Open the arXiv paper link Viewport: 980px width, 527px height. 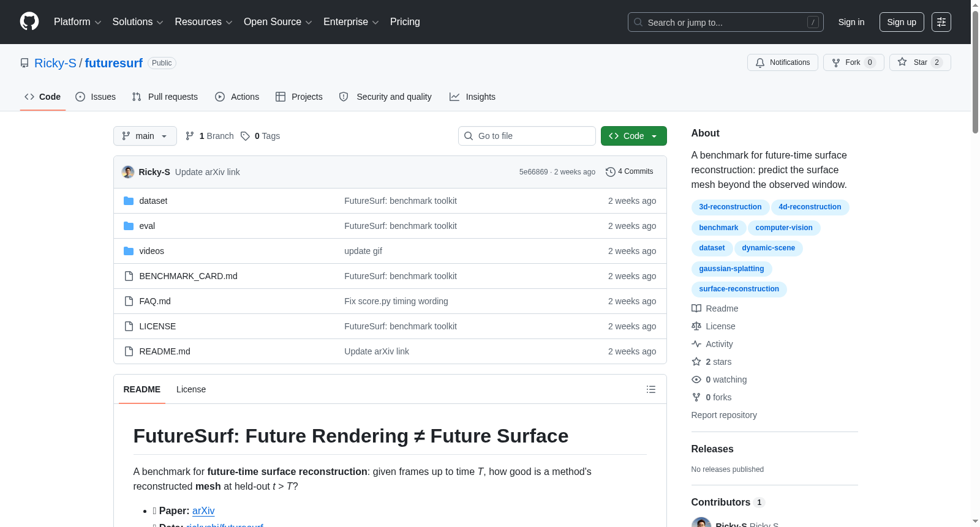coord(203,510)
